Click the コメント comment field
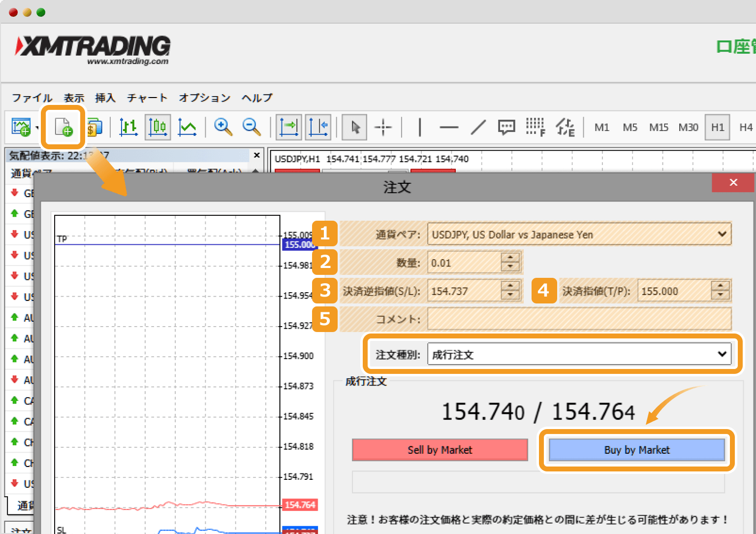 pyautogui.click(x=579, y=319)
